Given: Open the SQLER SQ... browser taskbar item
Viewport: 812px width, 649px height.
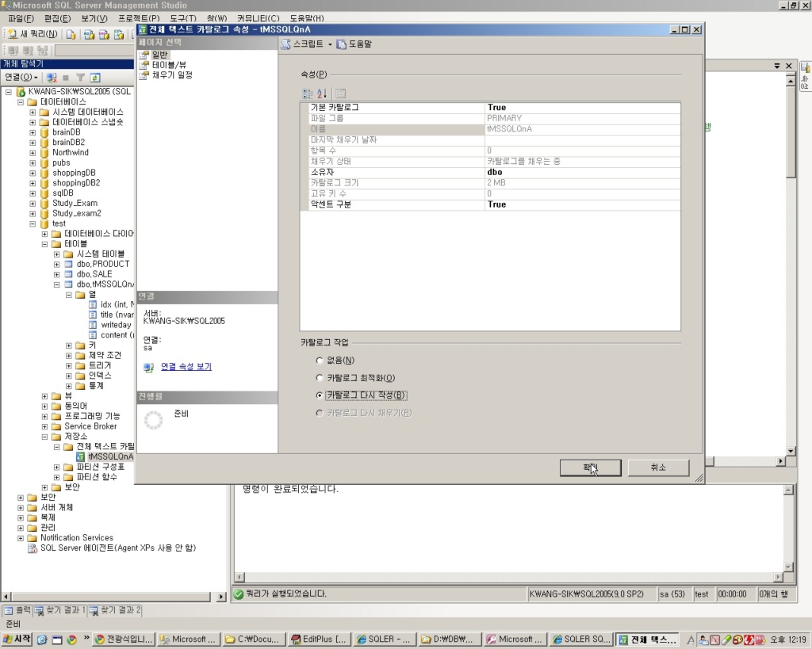Looking at the screenshot, I should coord(581,639).
